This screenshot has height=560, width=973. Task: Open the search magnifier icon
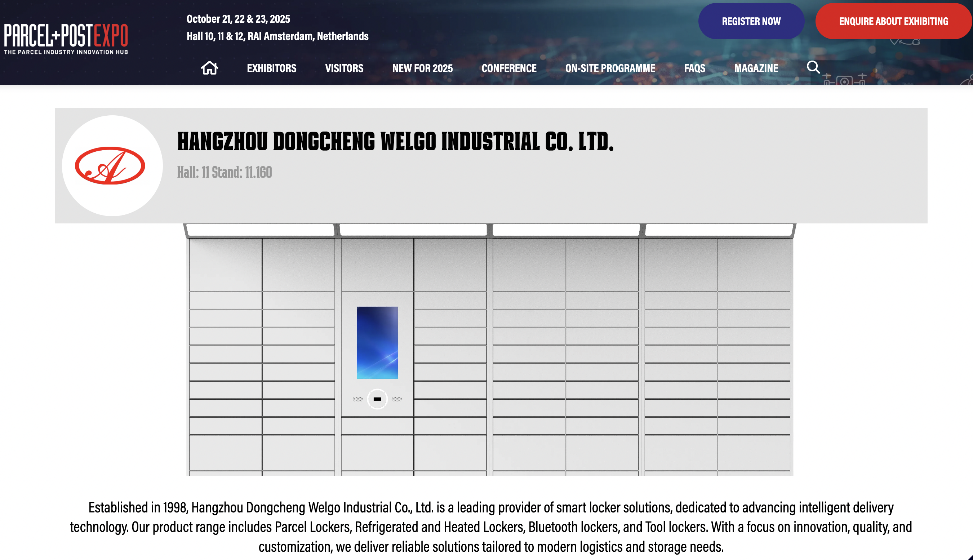click(x=813, y=67)
